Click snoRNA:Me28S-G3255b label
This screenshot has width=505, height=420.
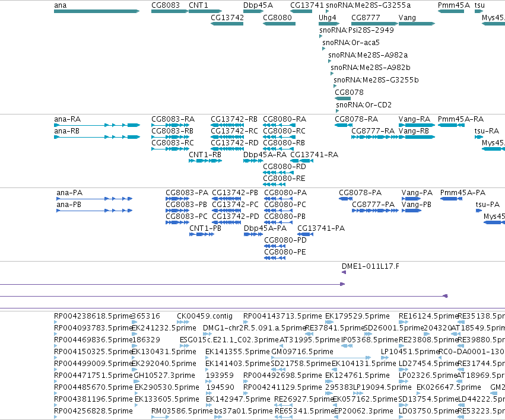[376, 80]
